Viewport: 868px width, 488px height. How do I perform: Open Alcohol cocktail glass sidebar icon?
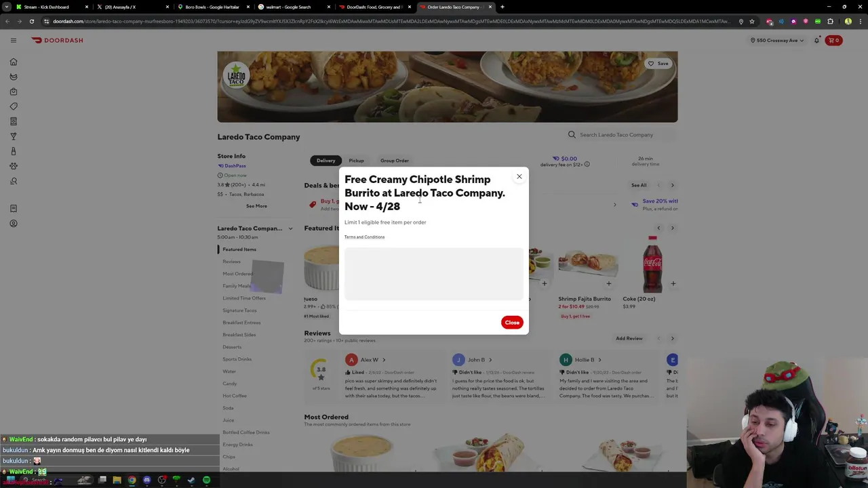click(14, 136)
